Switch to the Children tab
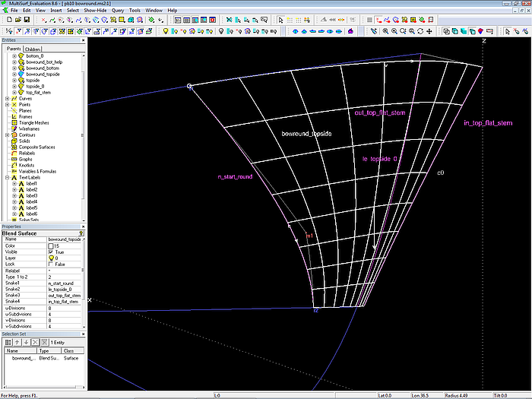Viewport: 532px width, 399px height. coord(33,49)
